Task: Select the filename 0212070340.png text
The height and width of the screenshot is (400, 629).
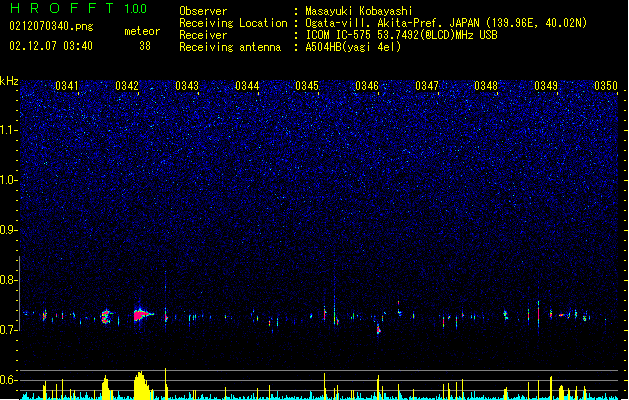Action: [51, 26]
